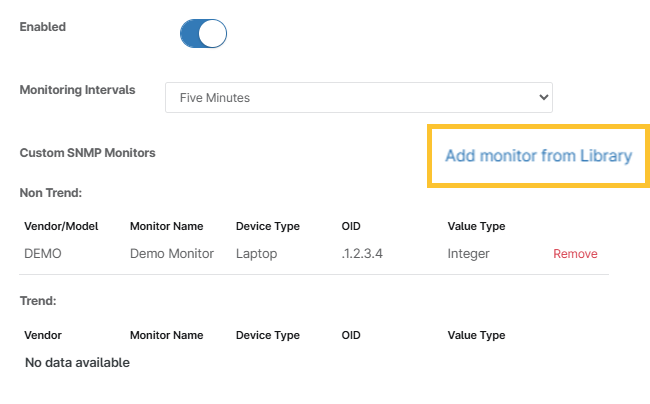Click the Vendor/Model column header
The width and height of the screenshot is (650, 404).
point(61,226)
